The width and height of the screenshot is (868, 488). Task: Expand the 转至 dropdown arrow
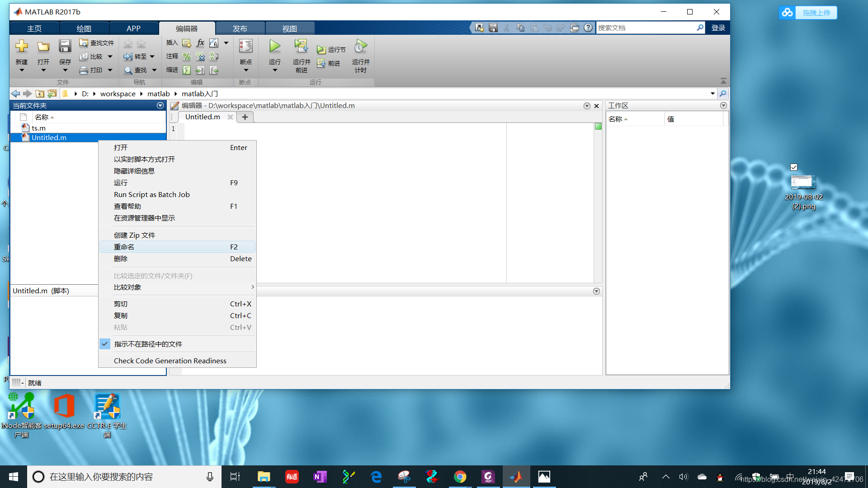[152, 56]
